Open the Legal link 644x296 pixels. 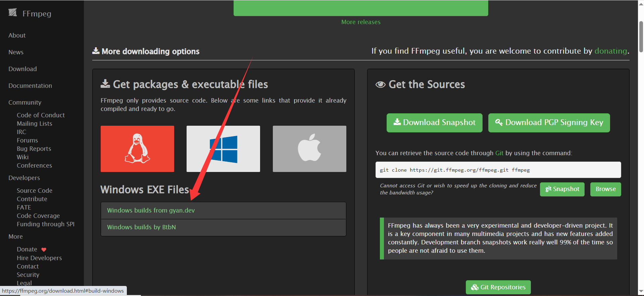[24, 283]
